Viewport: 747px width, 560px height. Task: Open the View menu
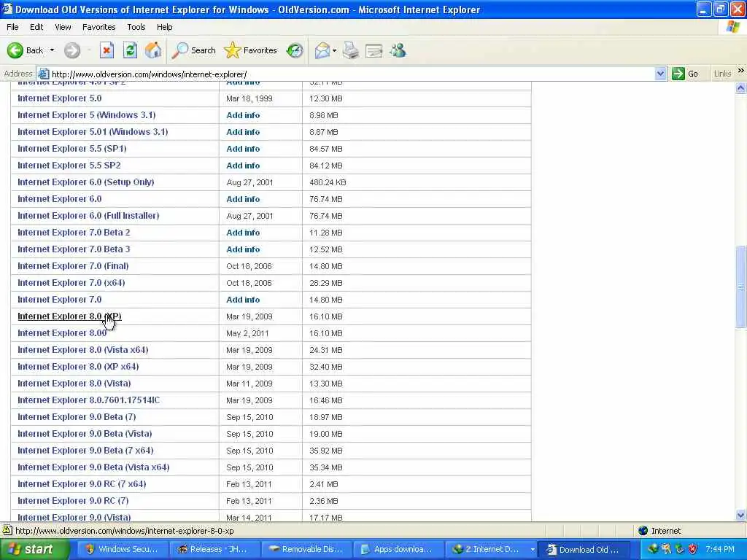[x=63, y=27]
